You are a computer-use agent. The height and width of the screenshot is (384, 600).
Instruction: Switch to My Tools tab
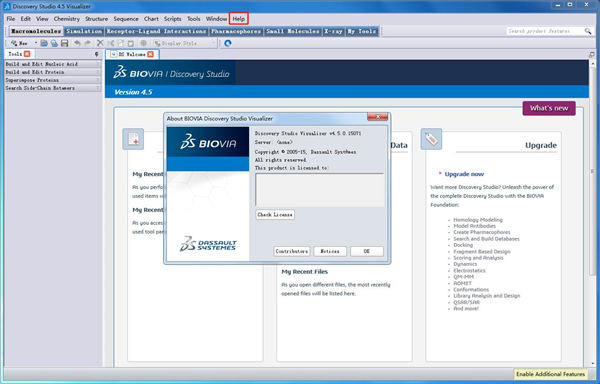pos(362,31)
